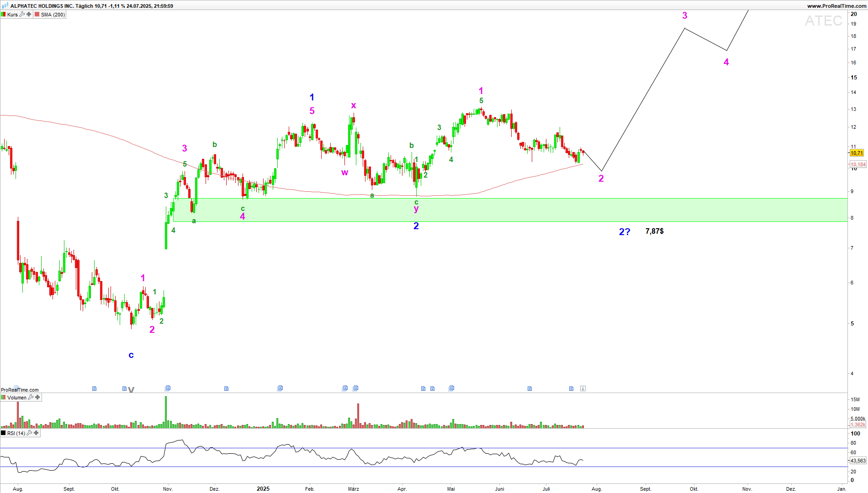Open stacked news document icon near November
The height and width of the screenshot is (493, 868).
(x=168, y=388)
